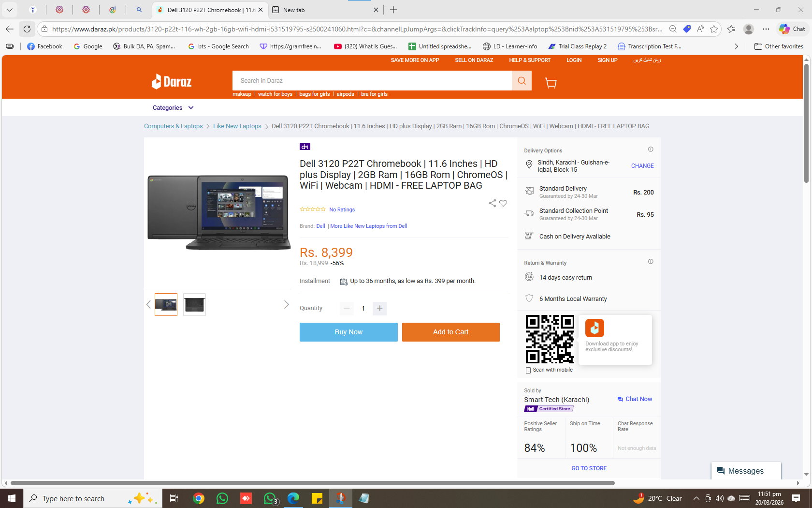
Task: Open HELP & SUPPORT menu
Action: [x=530, y=60]
